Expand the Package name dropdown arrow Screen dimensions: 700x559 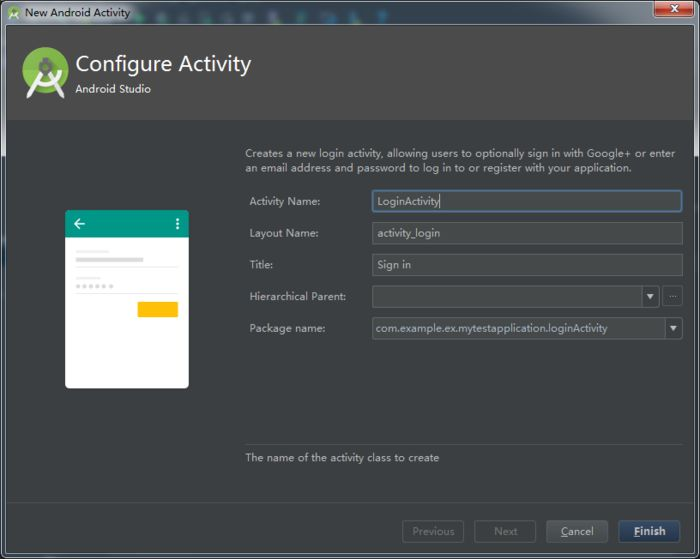pos(673,328)
